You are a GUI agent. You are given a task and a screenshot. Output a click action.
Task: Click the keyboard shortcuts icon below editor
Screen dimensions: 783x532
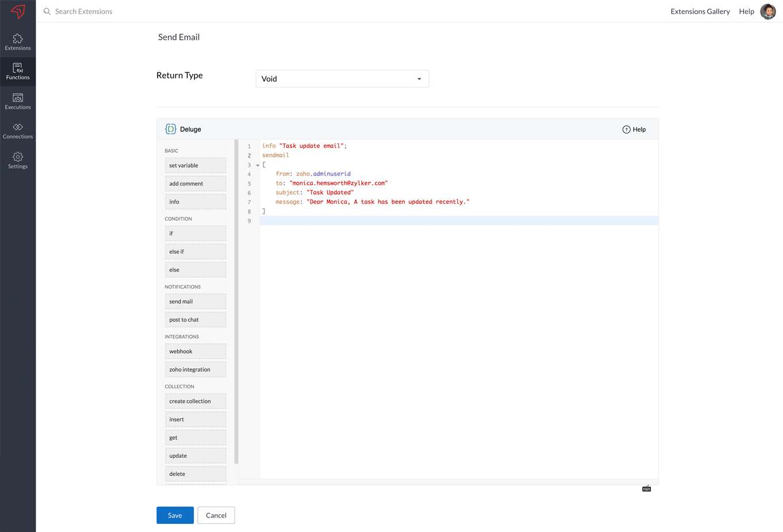pyautogui.click(x=647, y=488)
